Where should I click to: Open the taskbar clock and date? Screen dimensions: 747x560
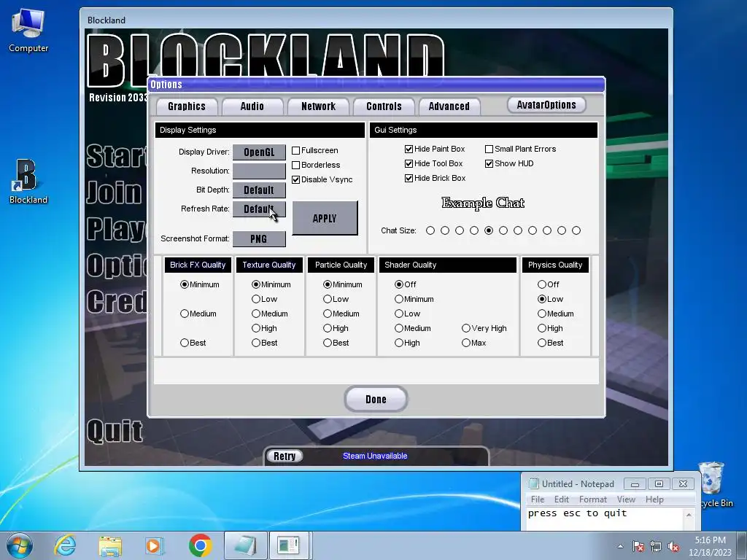[710, 546]
